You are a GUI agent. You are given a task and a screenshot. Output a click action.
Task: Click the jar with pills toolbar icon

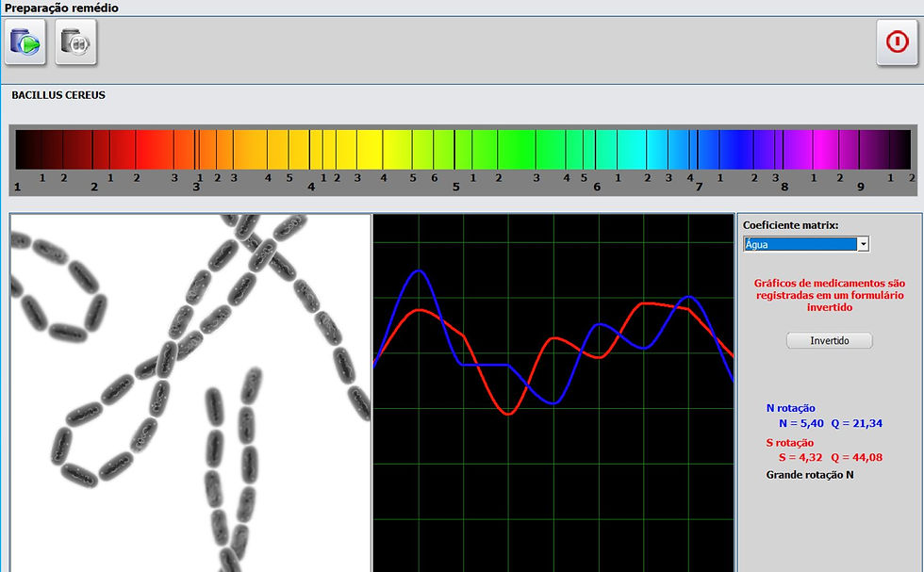pyautogui.click(x=76, y=41)
